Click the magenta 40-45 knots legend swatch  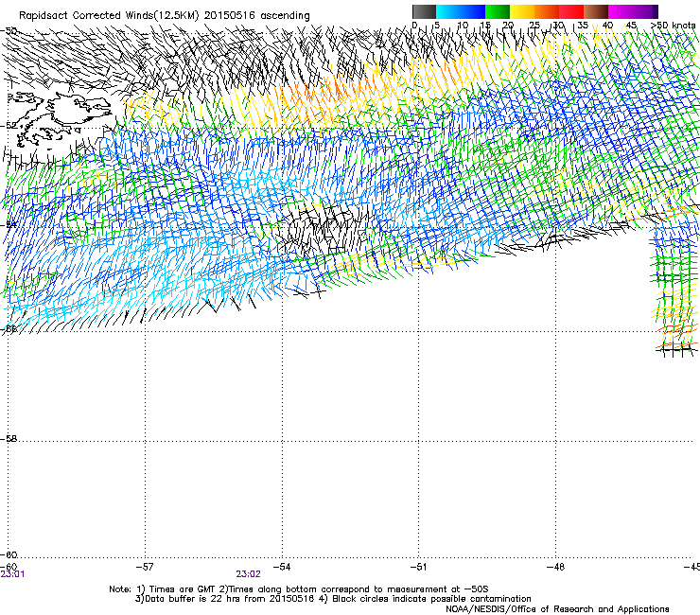[621, 11]
